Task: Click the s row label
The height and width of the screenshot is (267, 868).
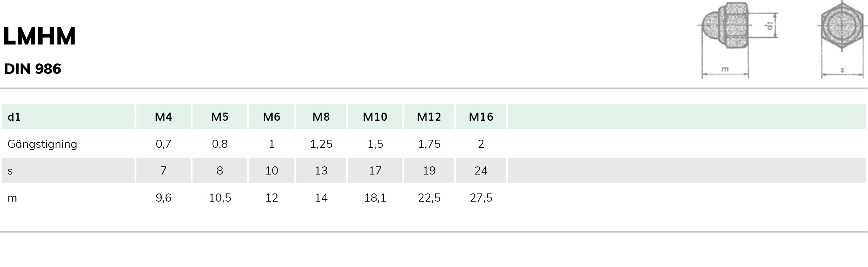Action: [x=10, y=171]
